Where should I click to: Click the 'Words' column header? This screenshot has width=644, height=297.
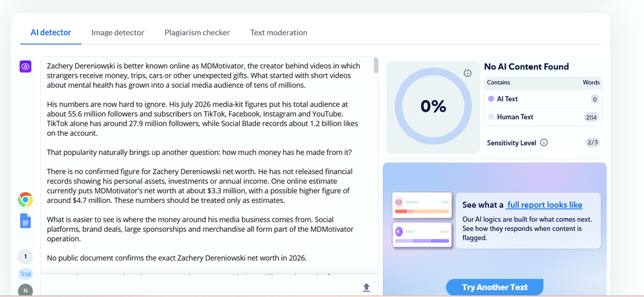pyautogui.click(x=591, y=82)
